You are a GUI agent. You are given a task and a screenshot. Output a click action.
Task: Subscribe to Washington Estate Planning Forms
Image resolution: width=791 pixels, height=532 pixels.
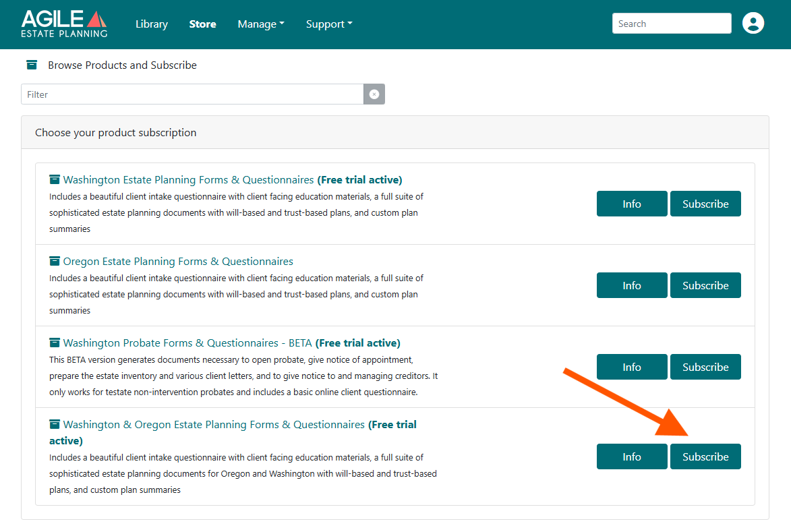pos(705,204)
